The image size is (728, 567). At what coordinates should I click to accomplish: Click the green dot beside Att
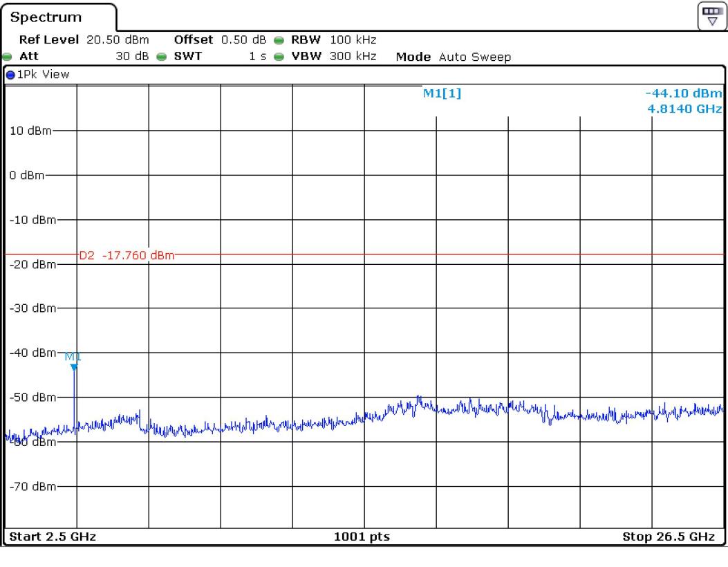pos(7,57)
